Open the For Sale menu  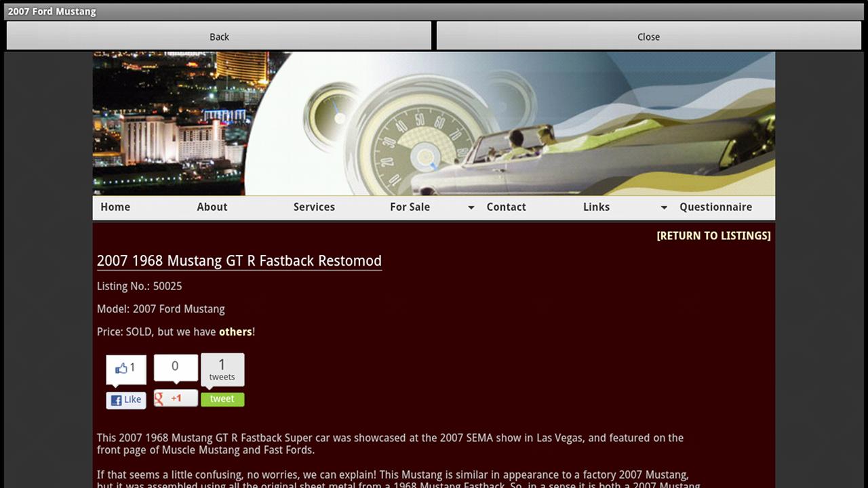click(x=410, y=207)
